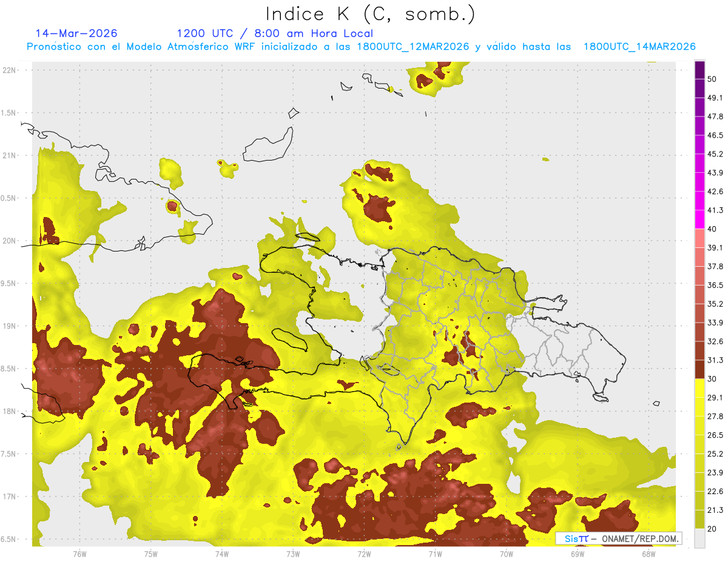This screenshot has height=562, width=728.
Task: Click the "23.9" value on the color scale
Action: pos(715,472)
